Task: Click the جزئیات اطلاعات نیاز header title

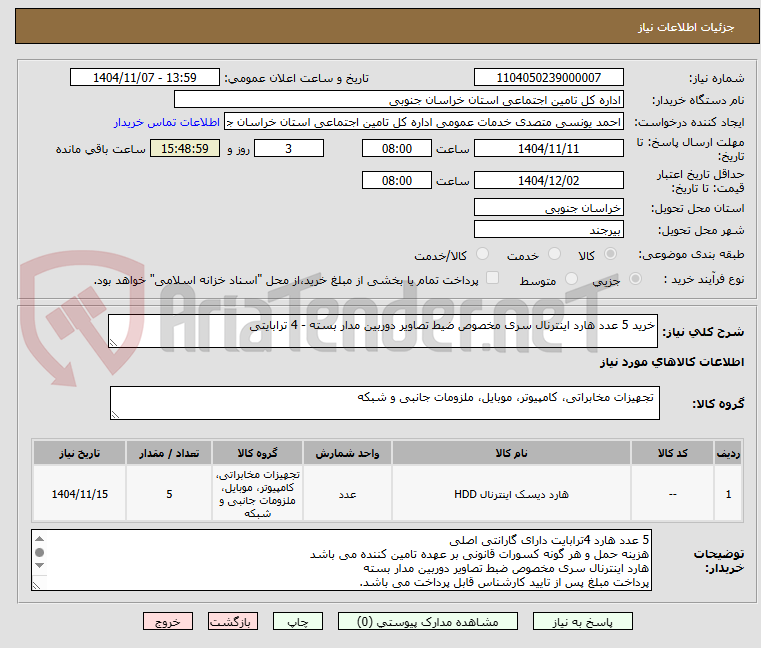Action: (686, 27)
